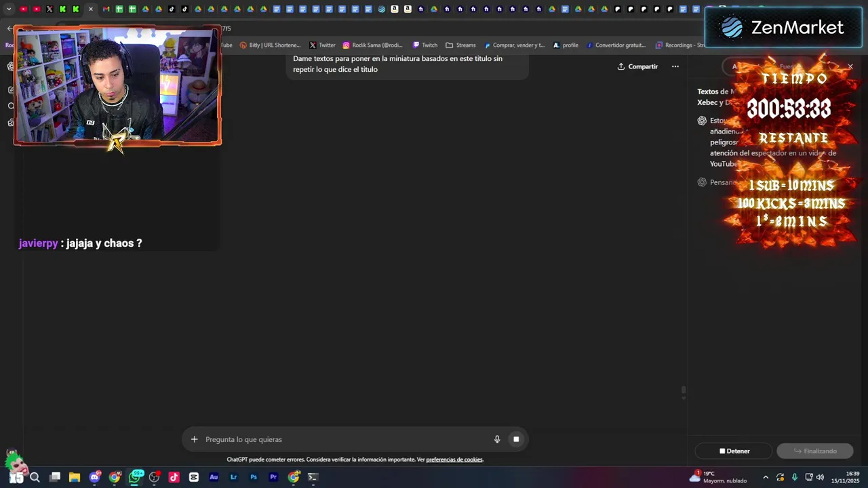Open volume control in system tray
The height and width of the screenshot is (488, 868).
coord(821,477)
